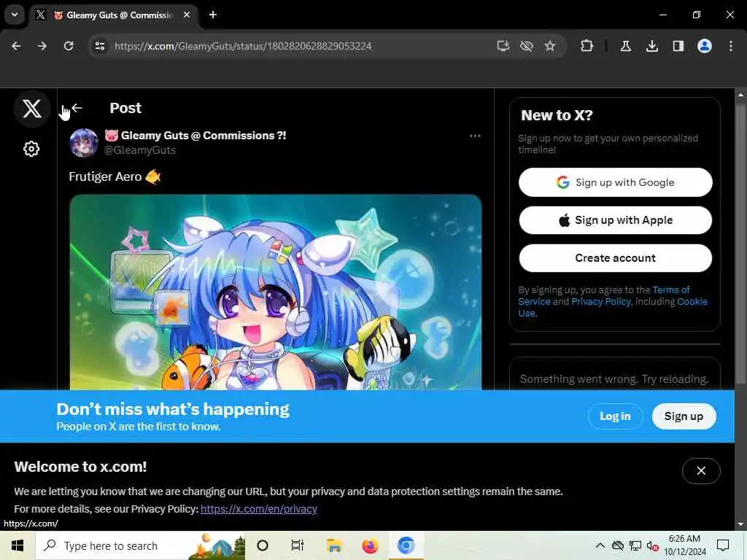Dismiss the Welcome to x.com notice
Screen dimensions: 747x560
click(701, 471)
